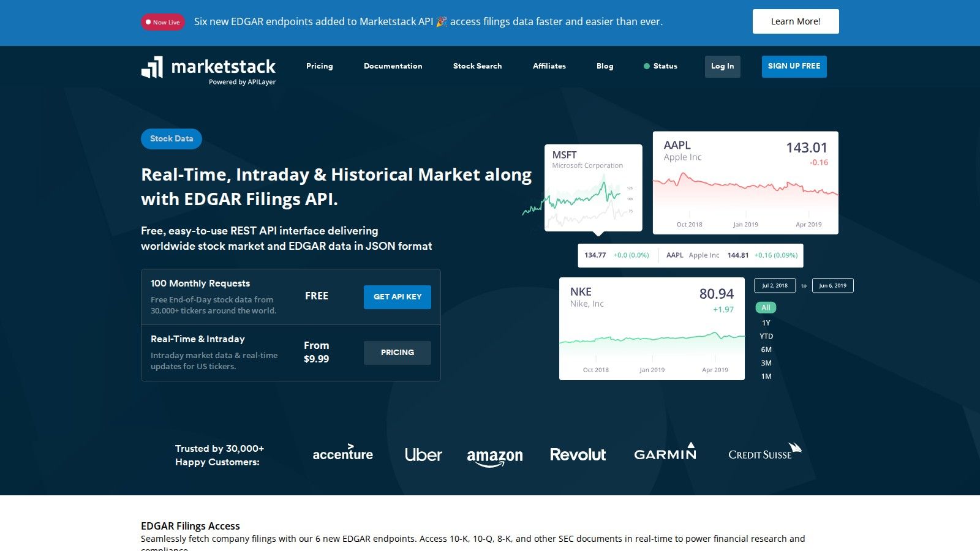Screen dimensions: 980x551
Task: Click the Garmin logo
Action: tap(665, 451)
